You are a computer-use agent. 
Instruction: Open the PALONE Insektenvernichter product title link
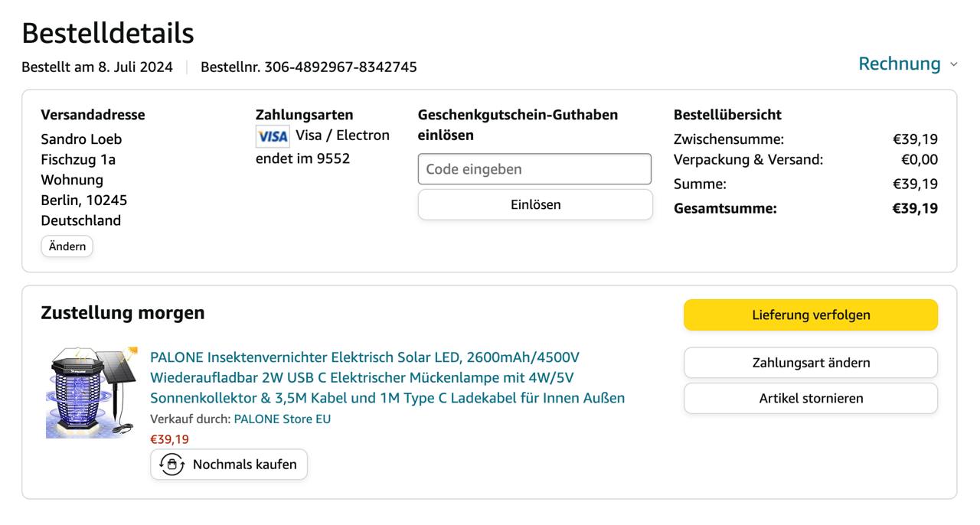[x=387, y=377]
